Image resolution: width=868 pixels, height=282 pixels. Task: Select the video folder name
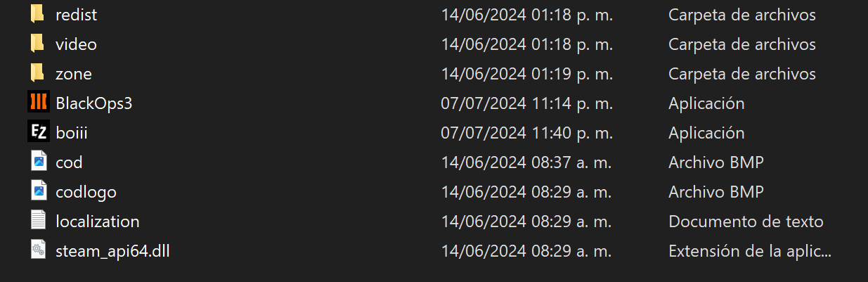76,44
